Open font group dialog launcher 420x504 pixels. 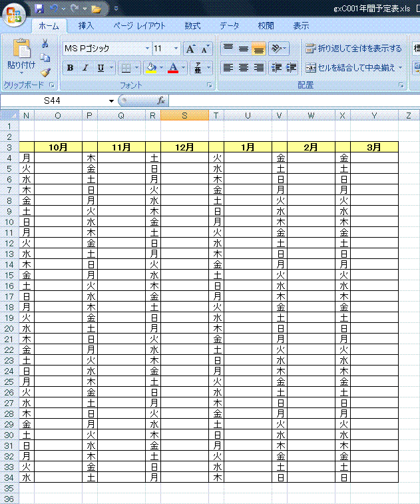point(210,85)
